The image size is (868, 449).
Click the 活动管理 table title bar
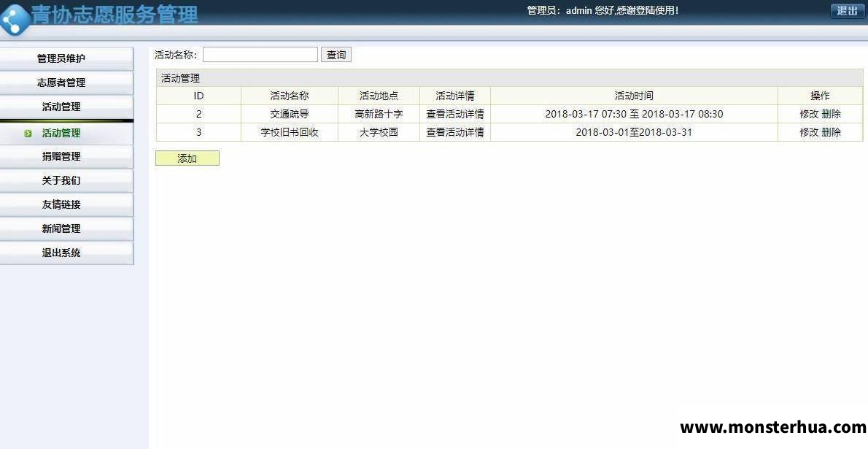(x=509, y=78)
